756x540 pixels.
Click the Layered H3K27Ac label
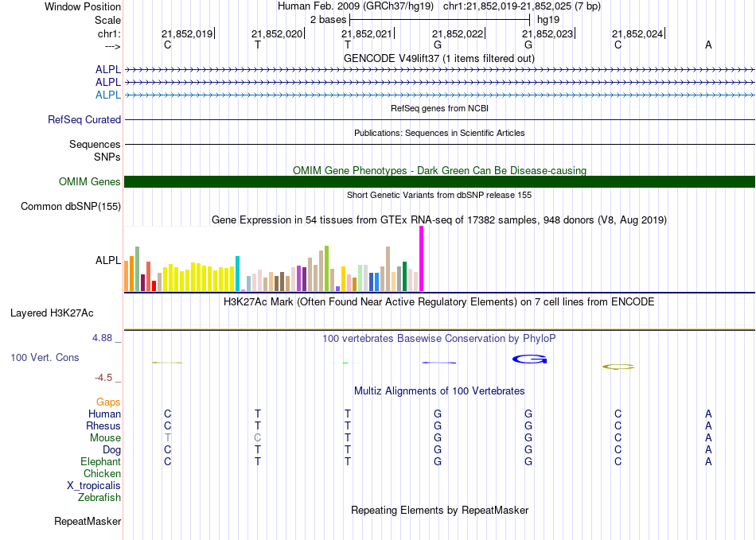coord(52,313)
